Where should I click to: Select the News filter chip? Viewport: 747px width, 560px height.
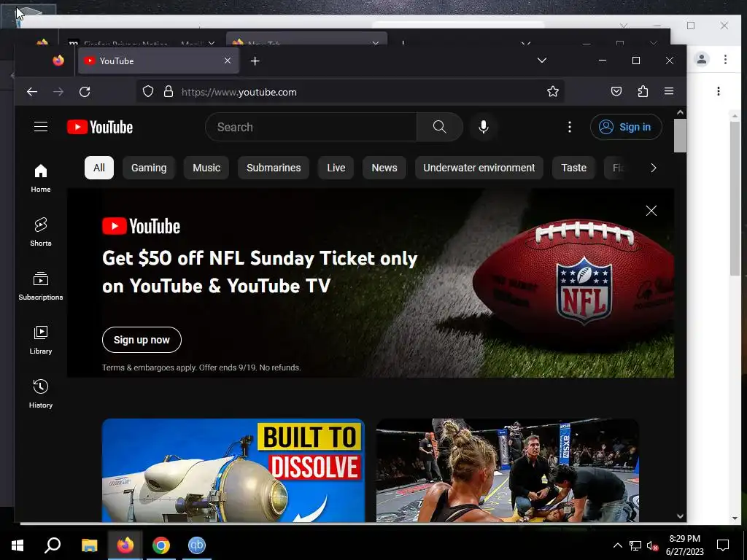384,168
